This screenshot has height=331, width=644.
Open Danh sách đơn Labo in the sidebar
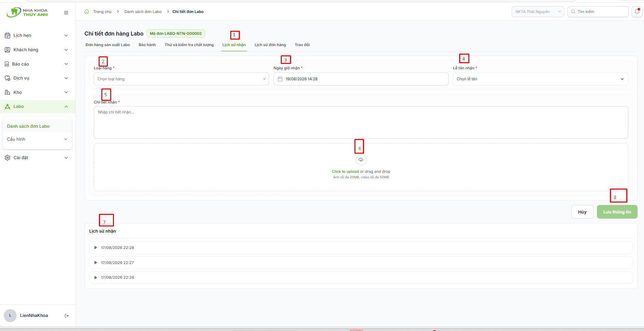(x=37, y=126)
